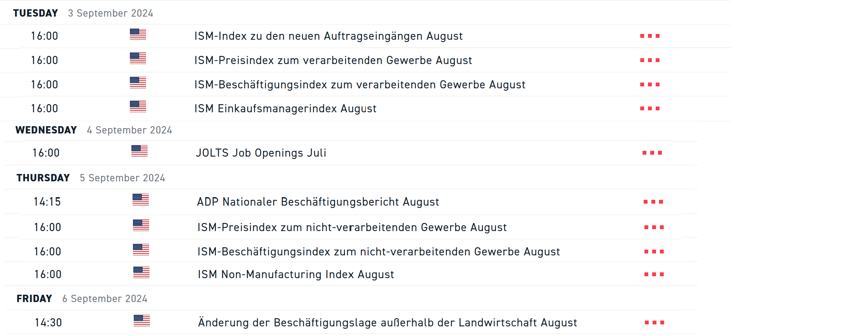Screen dimensions: 868x336
Task: Click red importance dots for JOLTS Job Openings
Action: pyautogui.click(x=652, y=153)
